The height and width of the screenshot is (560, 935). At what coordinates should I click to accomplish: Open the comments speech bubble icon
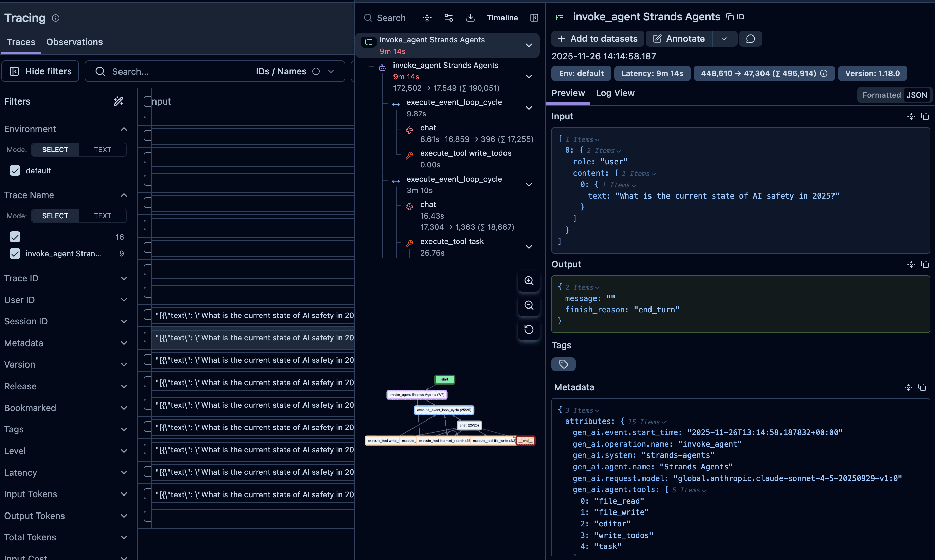[x=750, y=39]
